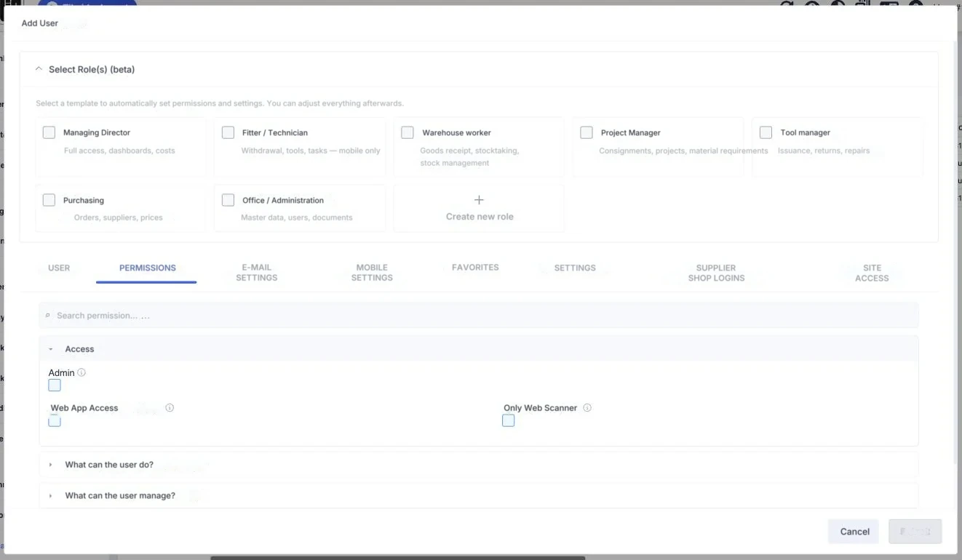Click the "Select a template to automatically set permissions" hint

coord(220,103)
